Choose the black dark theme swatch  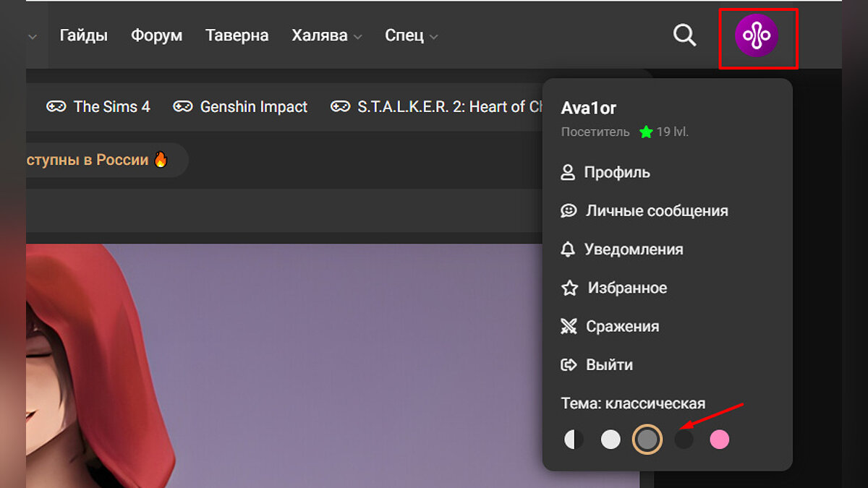pyautogui.click(x=684, y=439)
